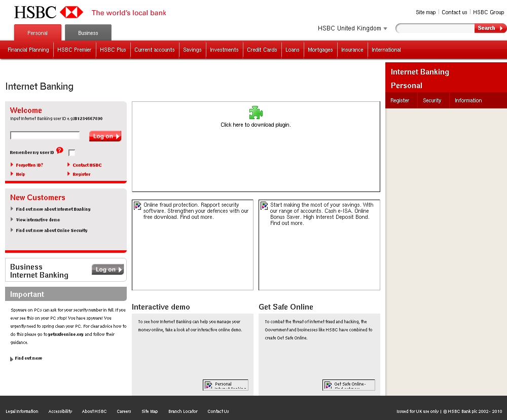Open the Investments menu item

[224, 50]
